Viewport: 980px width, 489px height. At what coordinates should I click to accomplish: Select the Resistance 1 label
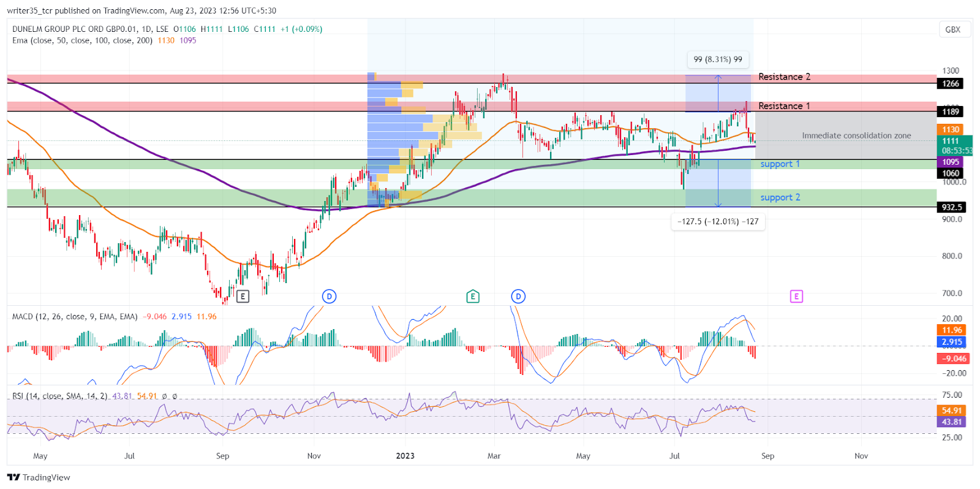click(784, 106)
